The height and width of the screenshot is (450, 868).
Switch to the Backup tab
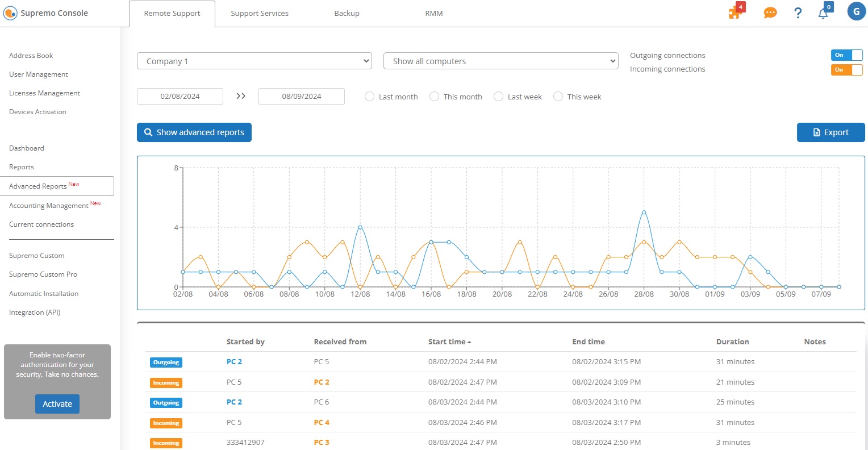coord(347,14)
